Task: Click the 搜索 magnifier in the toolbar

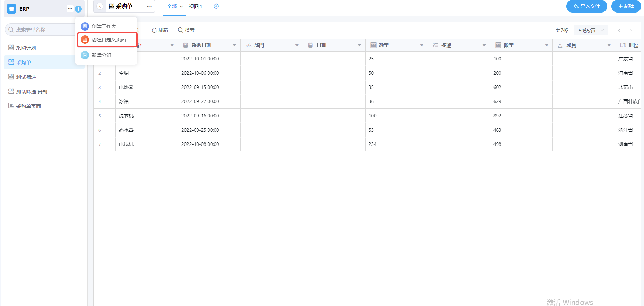Action: coord(180,30)
